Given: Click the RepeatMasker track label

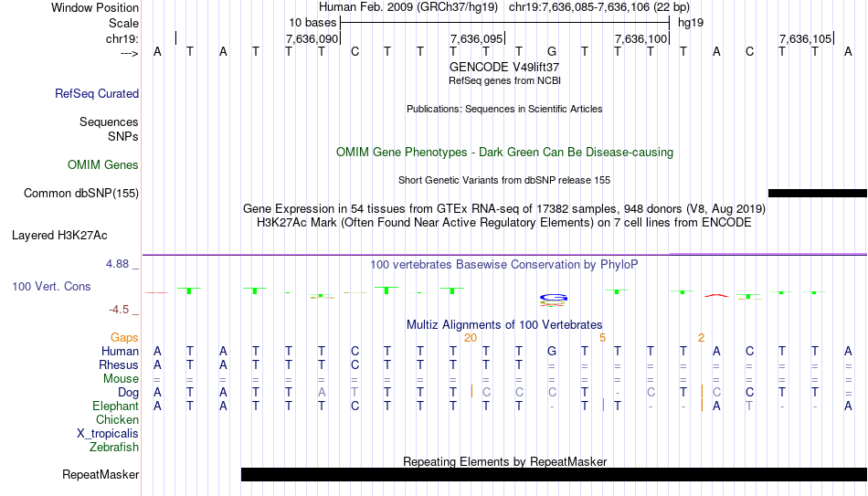Looking at the screenshot, I should click(101, 474).
